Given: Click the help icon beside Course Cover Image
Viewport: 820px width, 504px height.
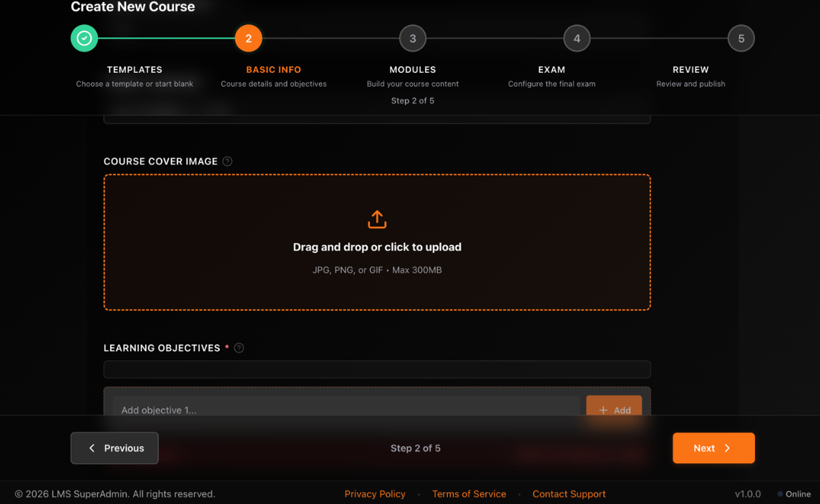Looking at the screenshot, I should tap(228, 162).
